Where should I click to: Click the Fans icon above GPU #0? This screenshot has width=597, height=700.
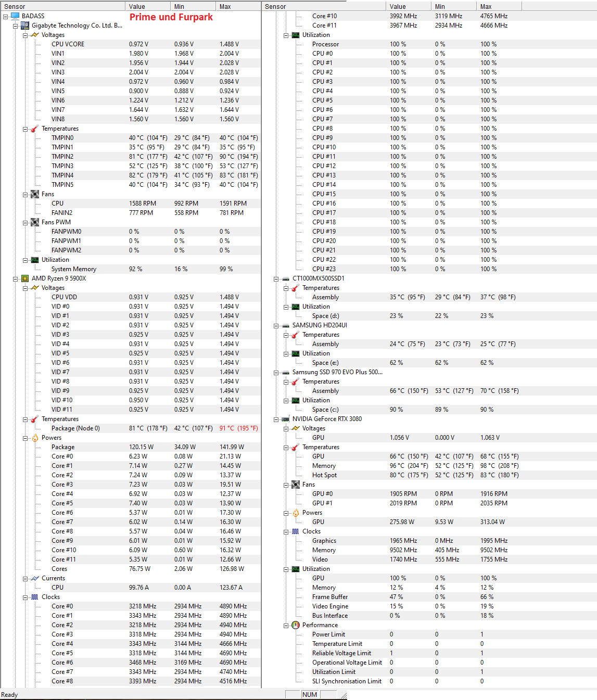296,485
